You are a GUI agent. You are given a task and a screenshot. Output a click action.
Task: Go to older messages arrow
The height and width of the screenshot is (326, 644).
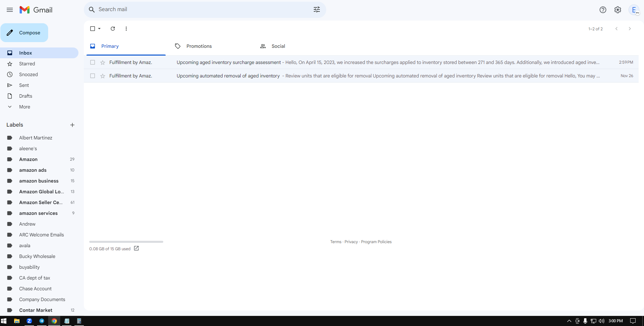[x=630, y=29]
